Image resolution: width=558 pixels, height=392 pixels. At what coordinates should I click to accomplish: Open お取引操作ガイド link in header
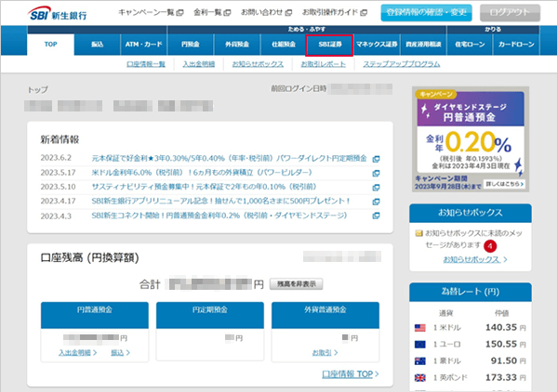tap(330, 12)
